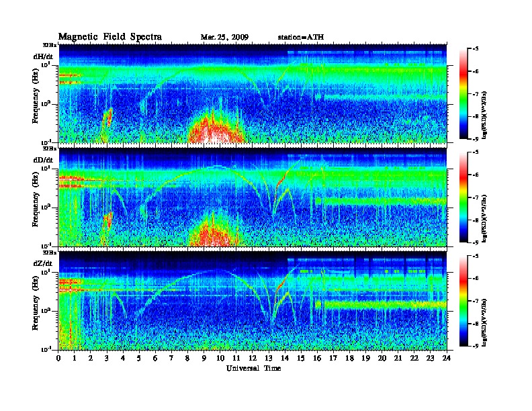Image resolution: width=532 pixels, height=411 pixels.
Task: Select the dZ/dt panel label
Action: 43,263
